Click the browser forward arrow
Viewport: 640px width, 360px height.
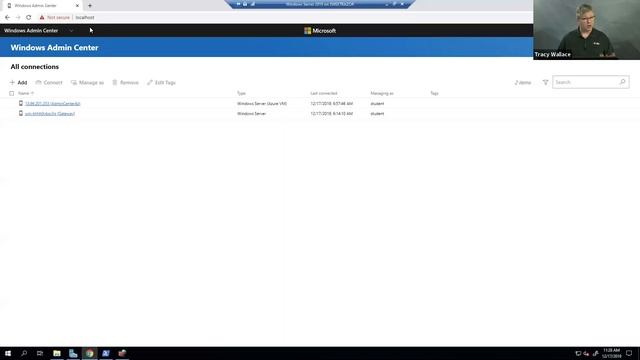pyautogui.click(x=18, y=18)
